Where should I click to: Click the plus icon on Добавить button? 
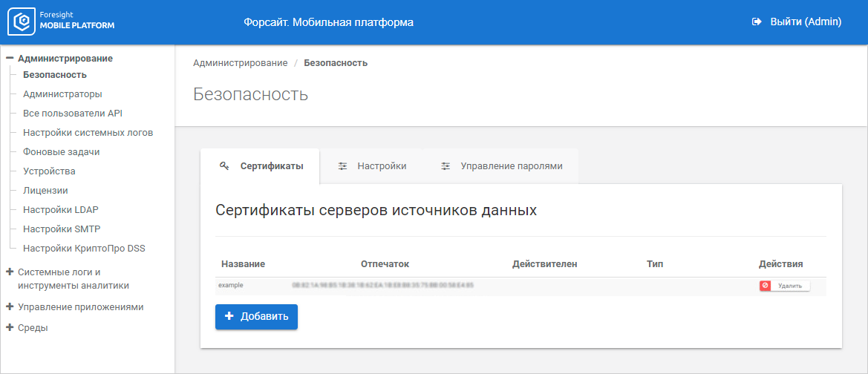229,316
